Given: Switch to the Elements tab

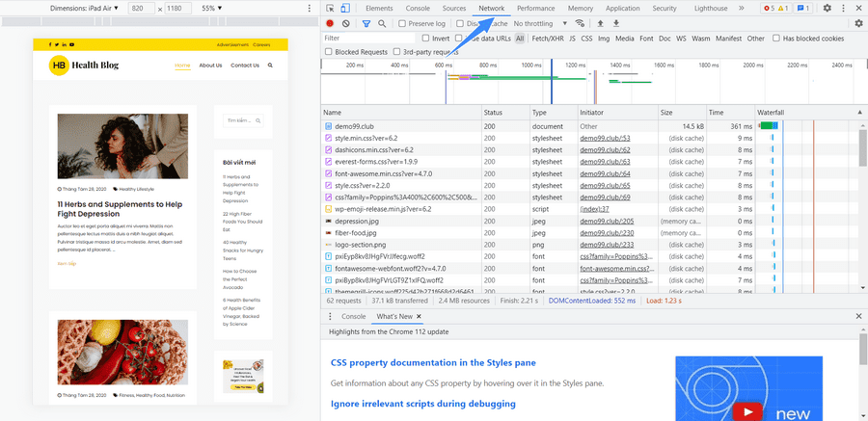Looking at the screenshot, I should click(379, 9).
